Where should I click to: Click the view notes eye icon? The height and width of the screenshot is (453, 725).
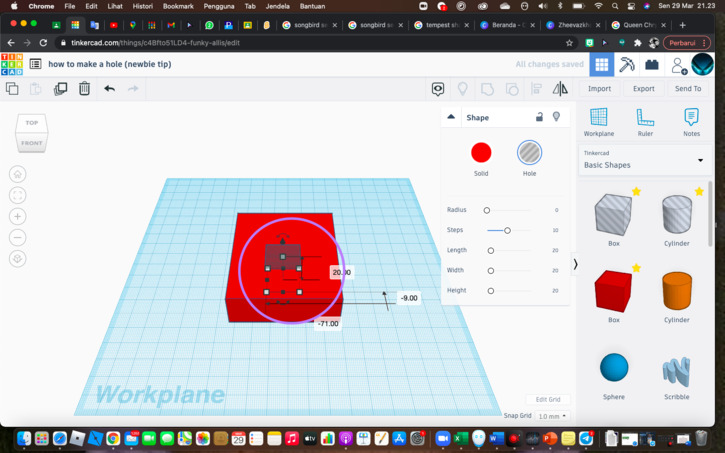[x=438, y=89]
